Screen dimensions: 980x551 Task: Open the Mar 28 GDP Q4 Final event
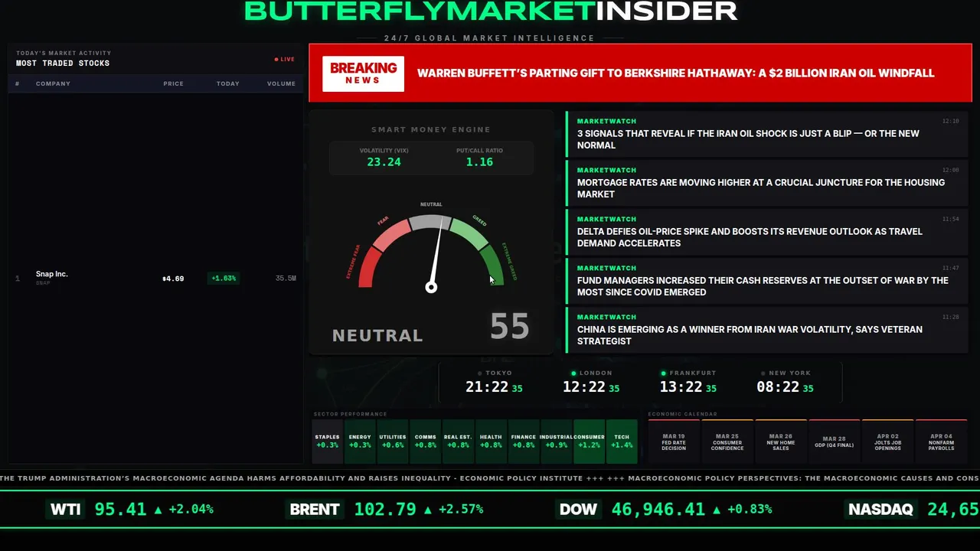pos(835,442)
